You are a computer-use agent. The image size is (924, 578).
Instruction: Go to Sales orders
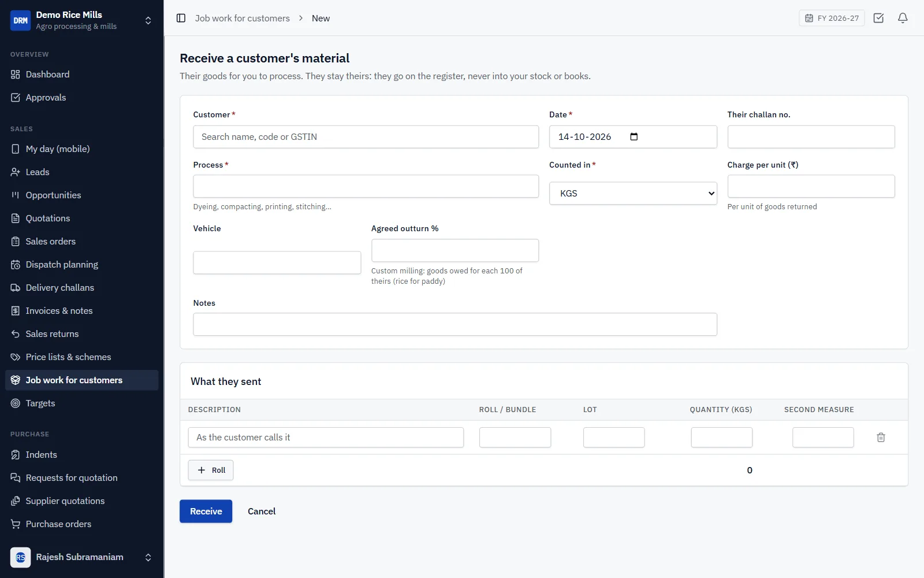point(81,242)
